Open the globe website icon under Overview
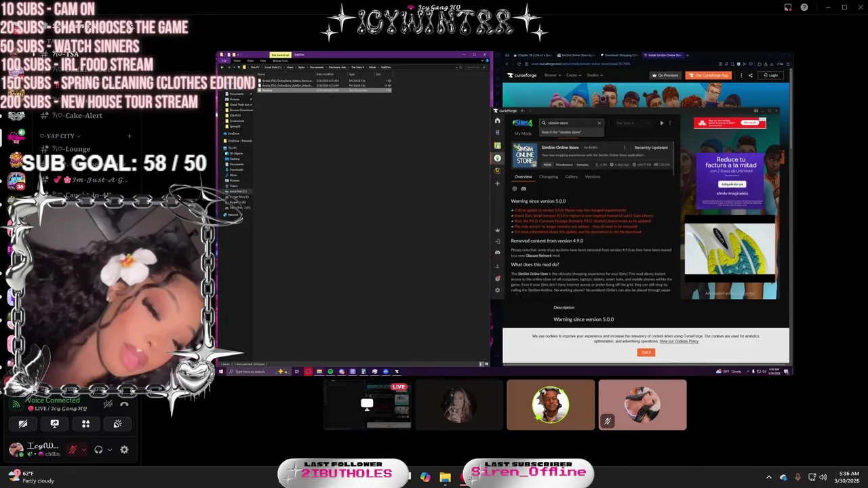868x488 pixels. (515, 189)
